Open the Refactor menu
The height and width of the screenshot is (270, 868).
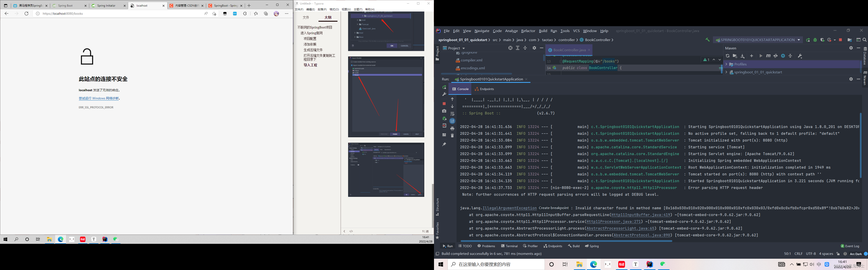tap(528, 31)
